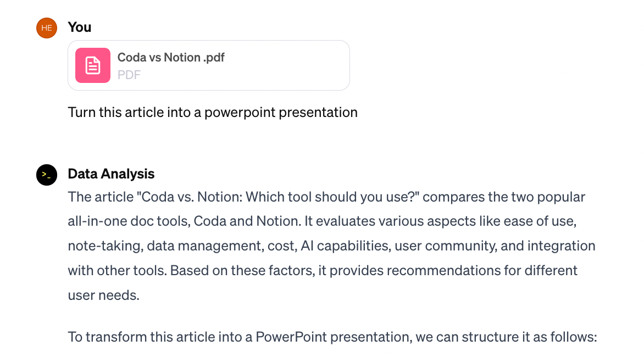The height and width of the screenshot is (357, 644).
Task: Click the black Data Analysis terminal avatar
Action: point(47,175)
